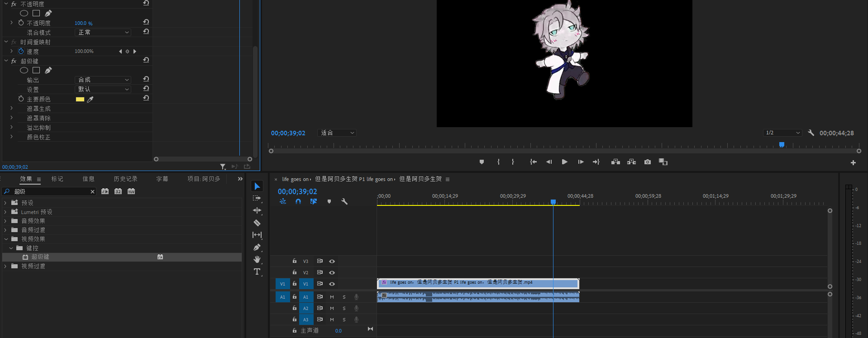
Task: Expand the 颜色校正 section
Action: [x=11, y=137]
